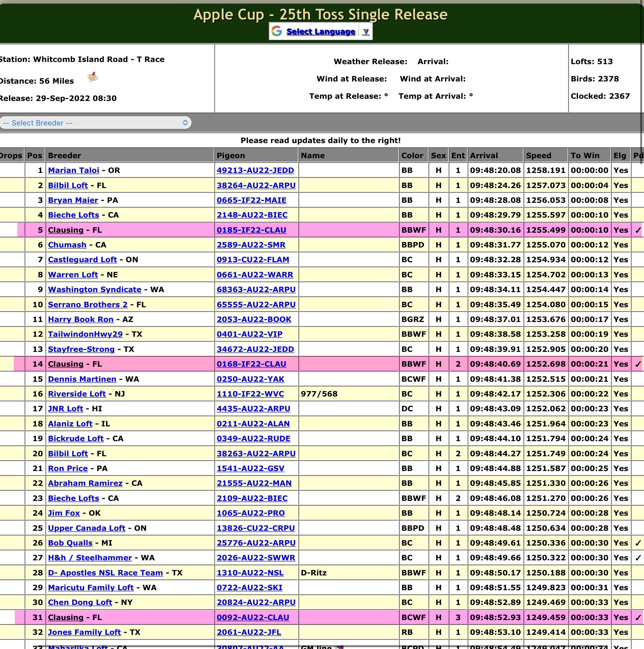Image resolution: width=644 pixels, height=649 pixels.
Task: Click the Select Language link
Action: click(x=321, y=31)
